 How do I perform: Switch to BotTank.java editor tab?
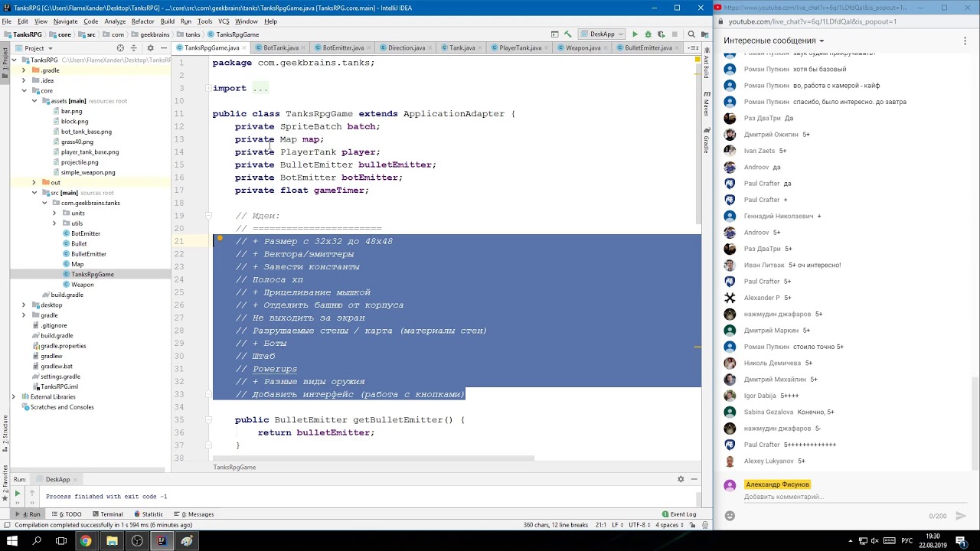point(276,47)
